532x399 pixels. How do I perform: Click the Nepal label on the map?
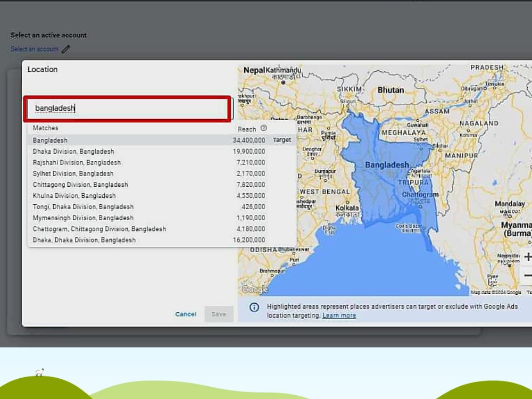(x=254, y=70)
